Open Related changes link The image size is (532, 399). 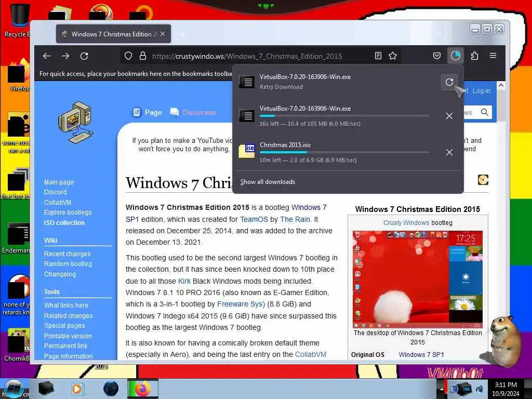point(68,315)
